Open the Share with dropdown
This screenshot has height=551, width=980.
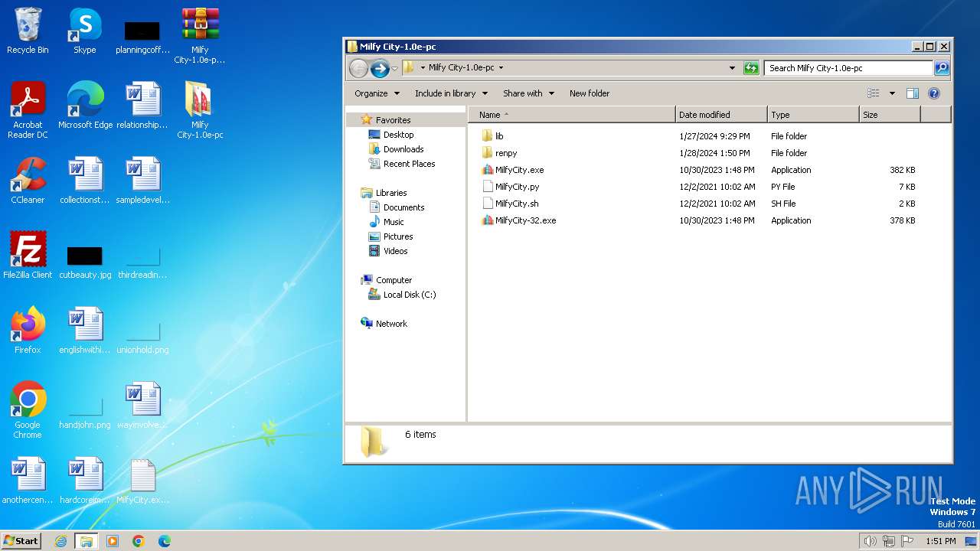tap(528, 93)
